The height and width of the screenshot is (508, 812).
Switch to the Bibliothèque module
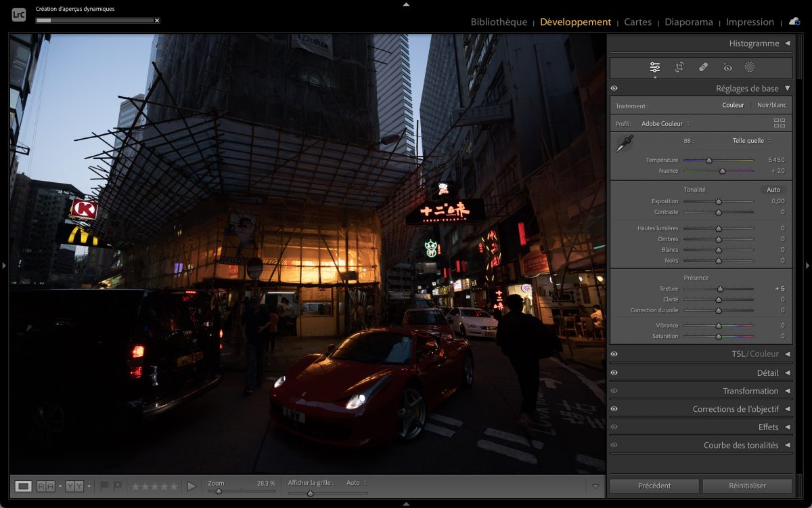click(x=499, y=22)
